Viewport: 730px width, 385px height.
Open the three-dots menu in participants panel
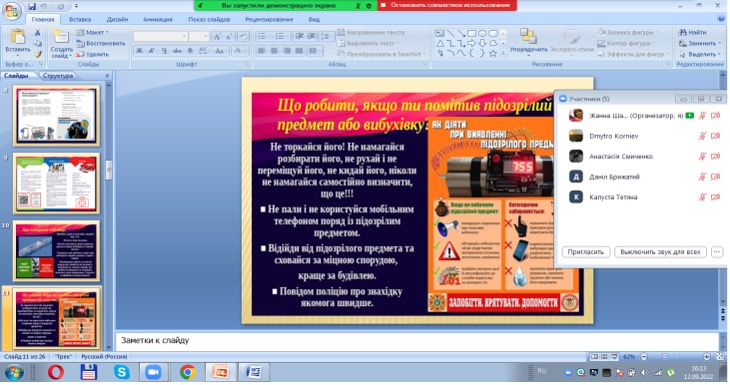pyautogui.click(x=717, y=252)
